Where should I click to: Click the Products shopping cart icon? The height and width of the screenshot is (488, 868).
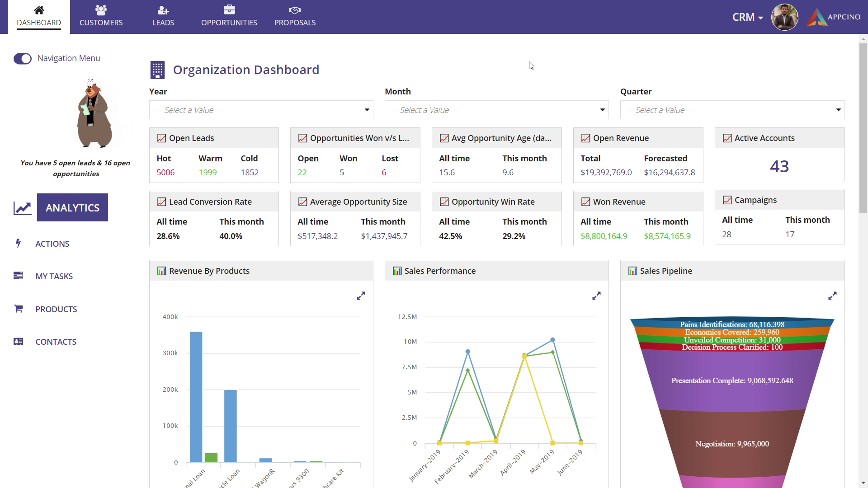pos(19,309)
